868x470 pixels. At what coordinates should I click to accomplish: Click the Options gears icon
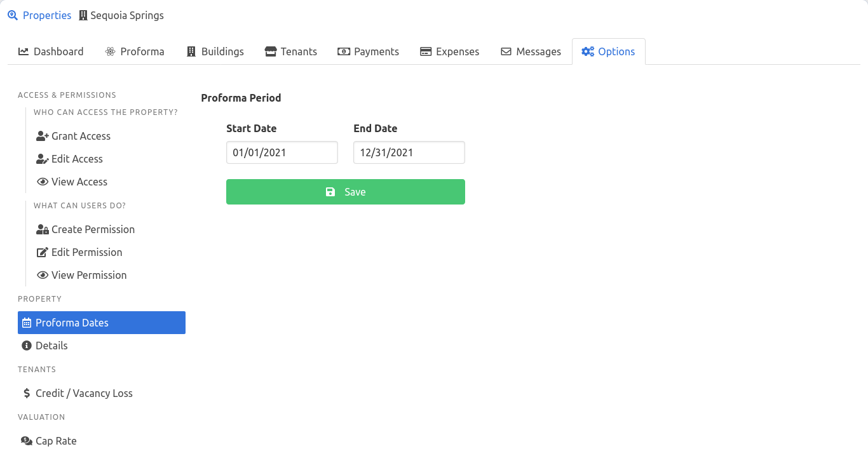click(588, 51)
